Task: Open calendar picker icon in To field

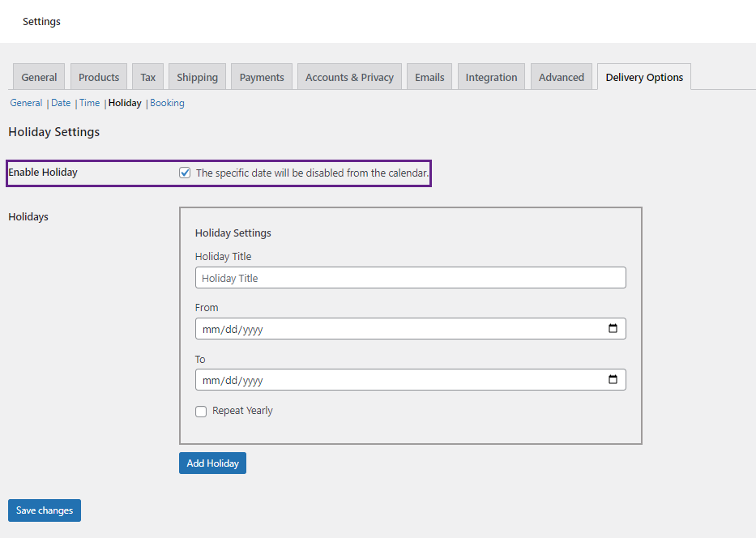Action: point(613,379)
